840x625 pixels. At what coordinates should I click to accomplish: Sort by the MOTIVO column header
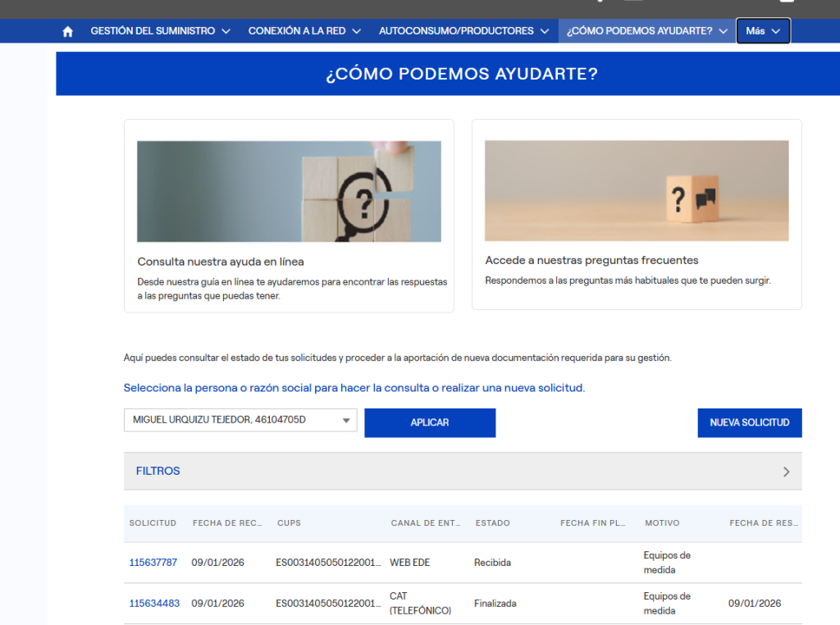[x=662, y=523]
